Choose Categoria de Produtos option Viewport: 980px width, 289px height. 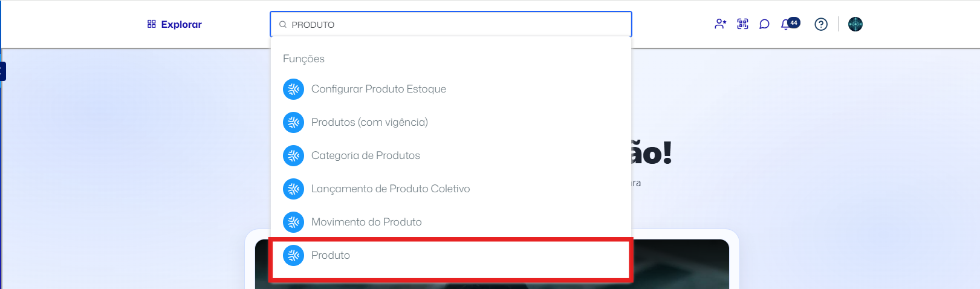(x=451, y=155)
